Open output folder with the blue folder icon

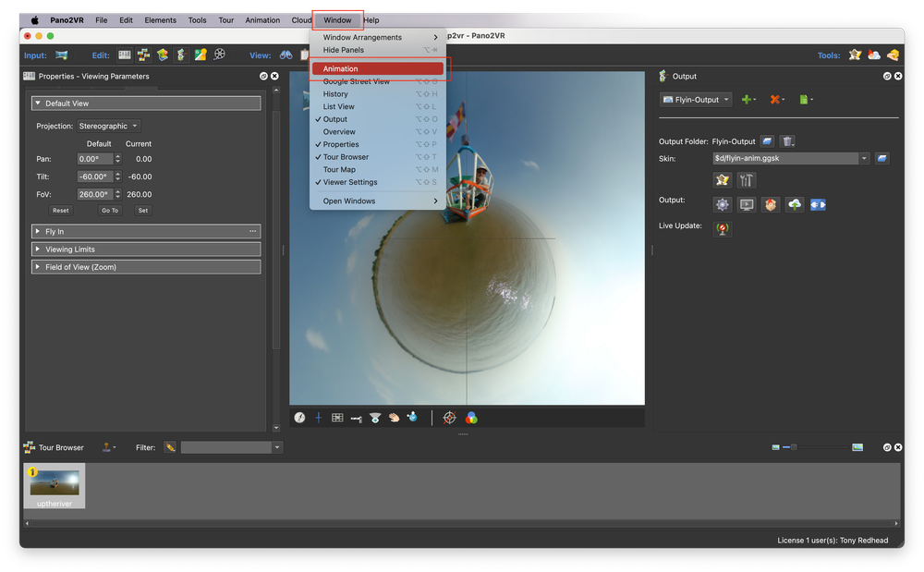tap(767, 140)
